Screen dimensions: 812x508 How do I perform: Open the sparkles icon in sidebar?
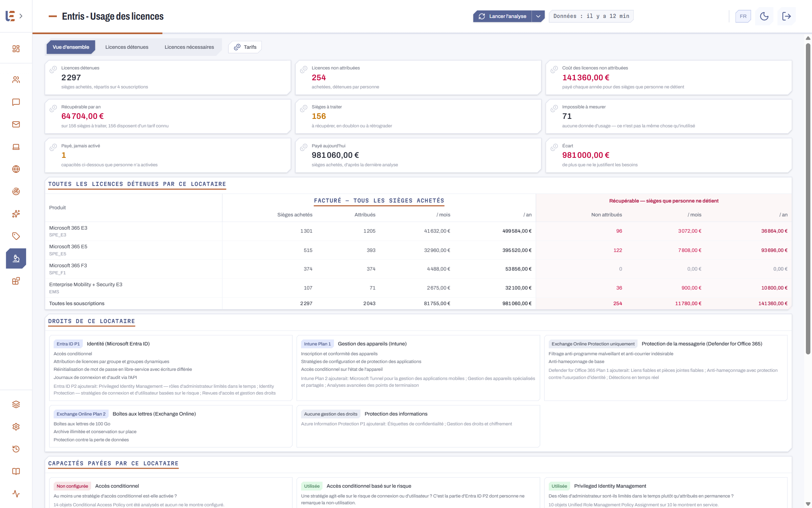16,214
